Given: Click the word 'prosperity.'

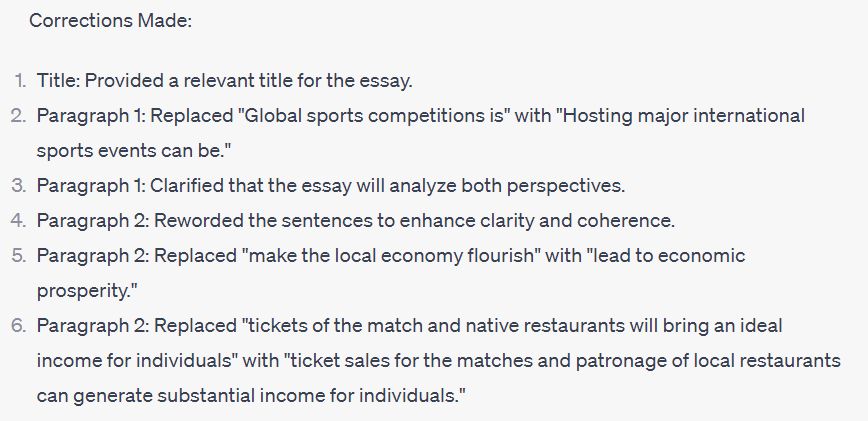Looking at the screenshot, I should click(87, 291).
